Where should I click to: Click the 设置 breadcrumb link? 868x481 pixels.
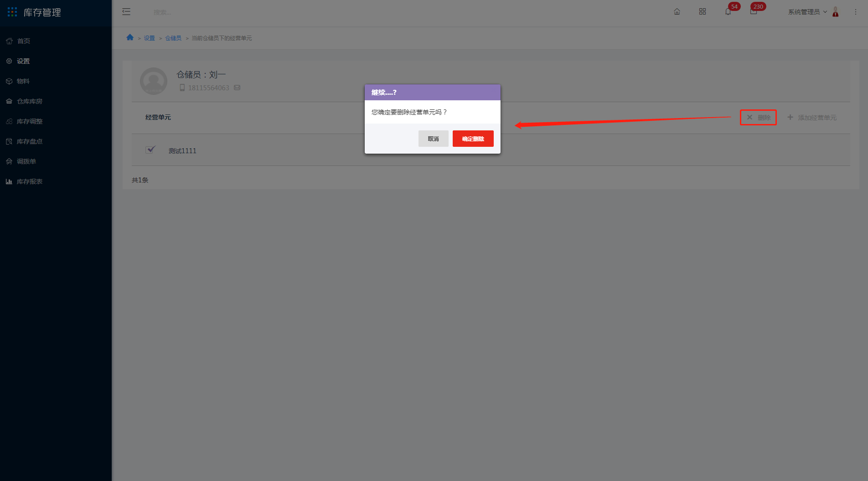pyautogui.click(x=150, y=38)
